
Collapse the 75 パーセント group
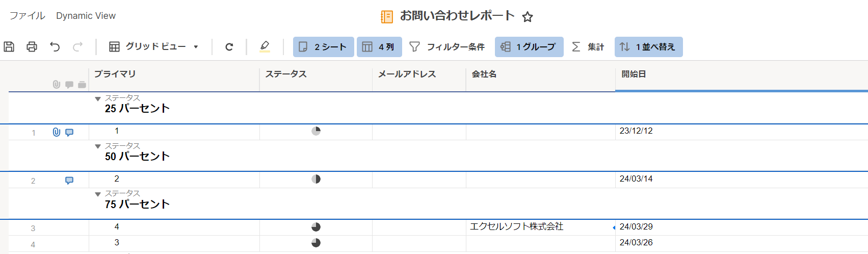click(x=98, y=194)
